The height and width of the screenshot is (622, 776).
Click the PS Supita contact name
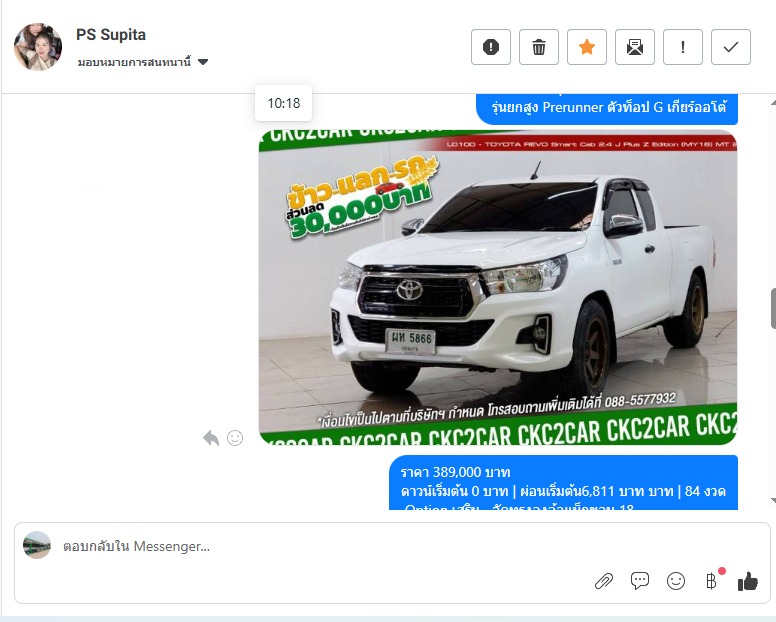tap(111, 35)
